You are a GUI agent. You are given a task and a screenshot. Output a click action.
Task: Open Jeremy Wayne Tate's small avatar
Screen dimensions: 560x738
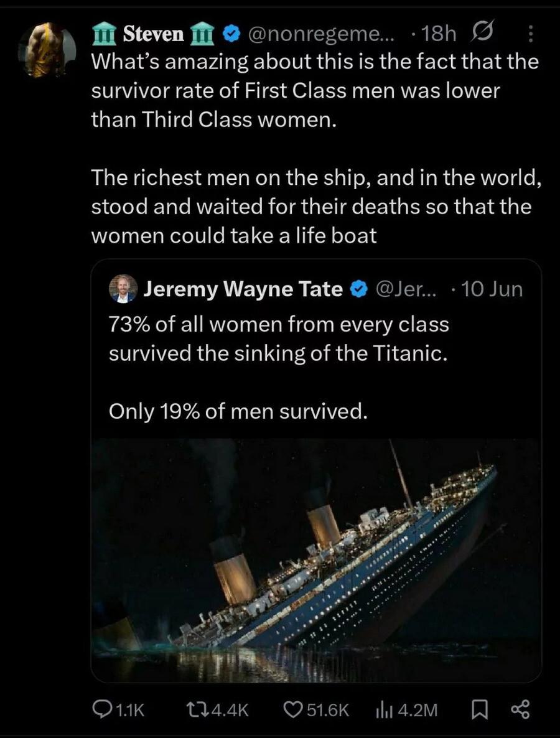(123, 289)
